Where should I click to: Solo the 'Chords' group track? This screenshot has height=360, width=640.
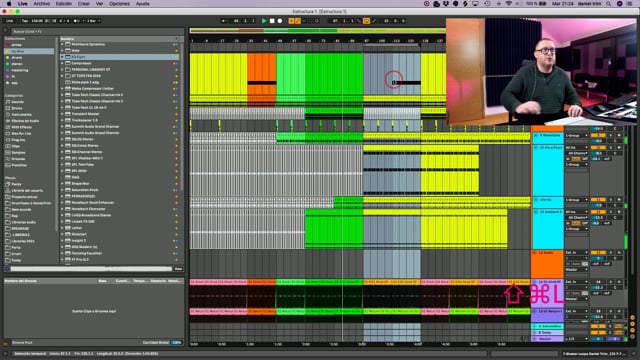(x=611, y=200)
